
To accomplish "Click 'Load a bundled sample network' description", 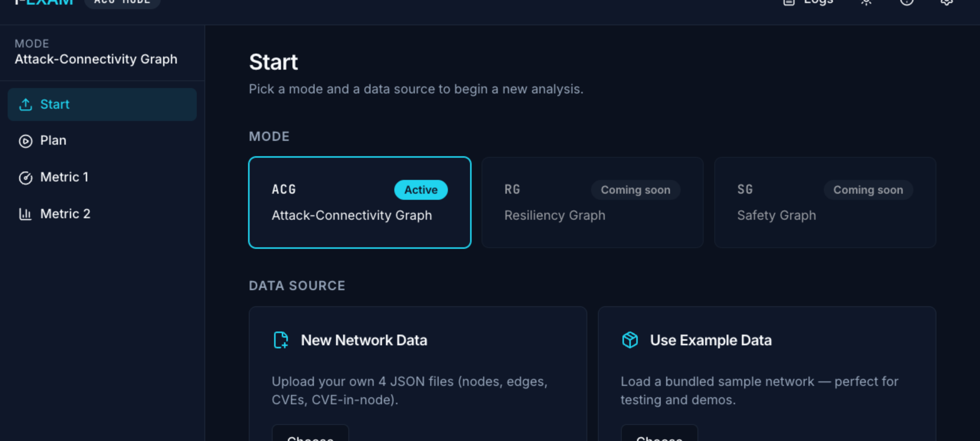I will tap(759, 390).
